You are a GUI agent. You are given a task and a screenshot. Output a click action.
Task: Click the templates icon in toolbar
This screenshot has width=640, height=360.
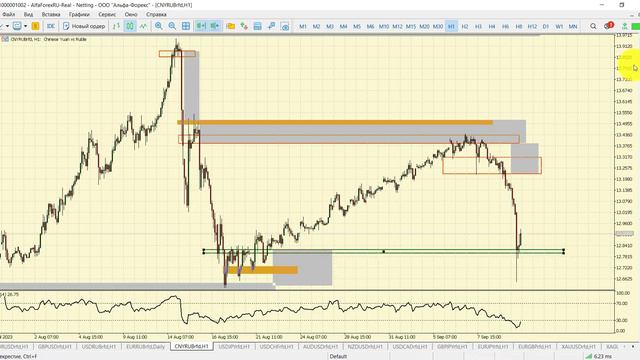[258, 26]
